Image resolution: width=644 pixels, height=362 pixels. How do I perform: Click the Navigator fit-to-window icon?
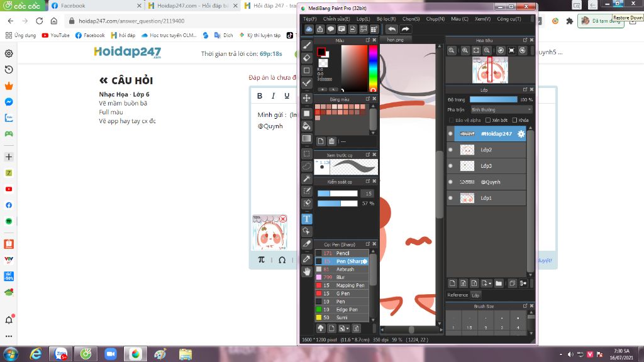tap(476, 50)
